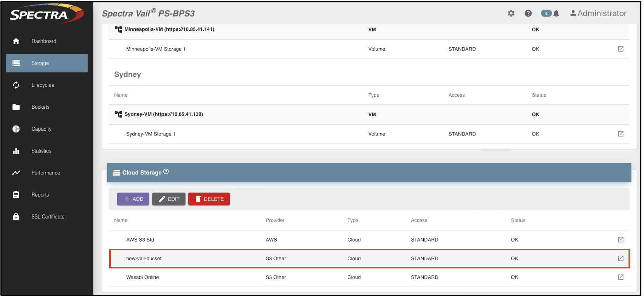Viewport: 644px width, 296px height.
Task: Click the SSL Certificate lock icon
Action: (16, 216)
